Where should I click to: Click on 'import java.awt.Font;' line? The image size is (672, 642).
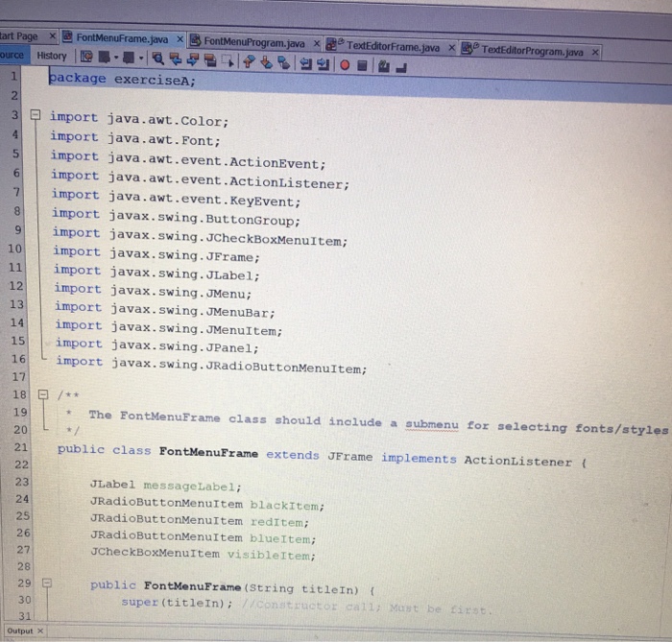point(135,139)
